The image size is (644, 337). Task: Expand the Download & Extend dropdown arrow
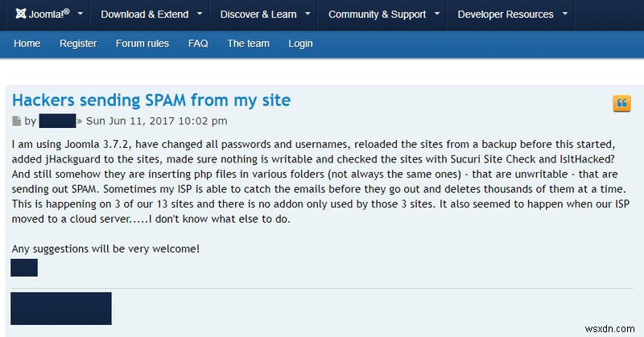point(200,14)
